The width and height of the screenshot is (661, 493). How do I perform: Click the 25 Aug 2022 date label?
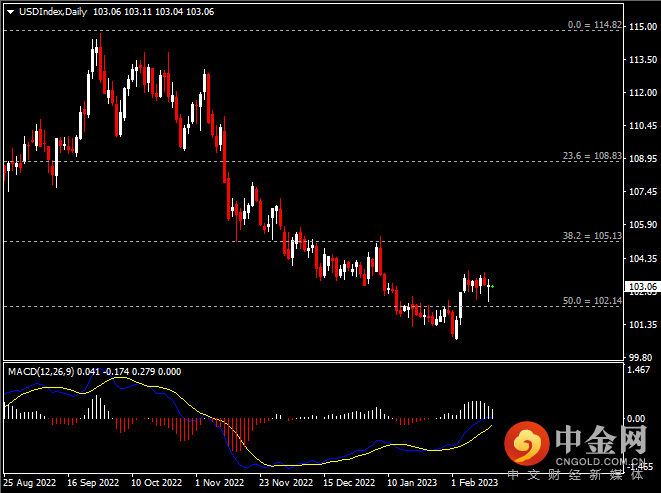pos(31,481)
